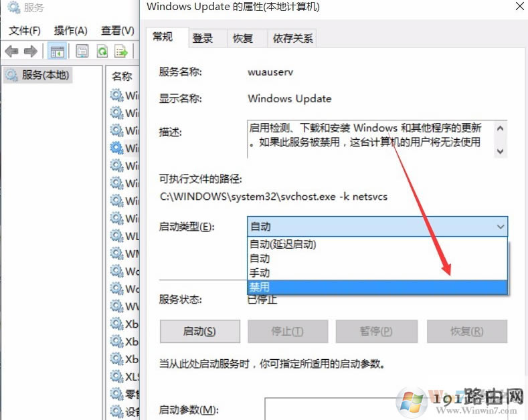Select the highlighted Wi service gear icon

(x=117, y=148)
